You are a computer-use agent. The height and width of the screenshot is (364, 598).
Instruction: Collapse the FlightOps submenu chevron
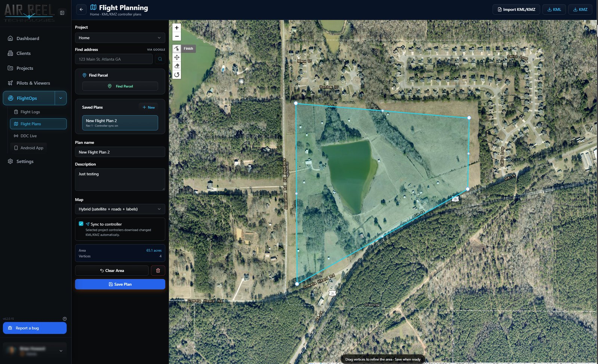[61, 98]
